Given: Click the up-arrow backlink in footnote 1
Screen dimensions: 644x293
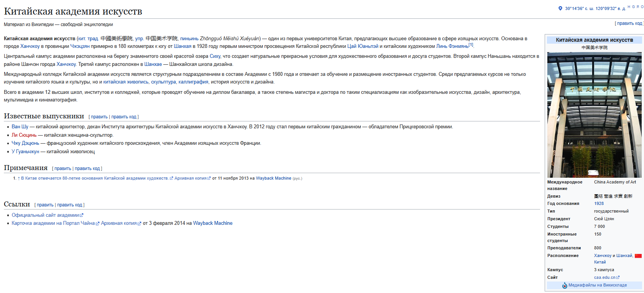Looking at the screenshot, I should pyautogui.click(x=18, y=178).
